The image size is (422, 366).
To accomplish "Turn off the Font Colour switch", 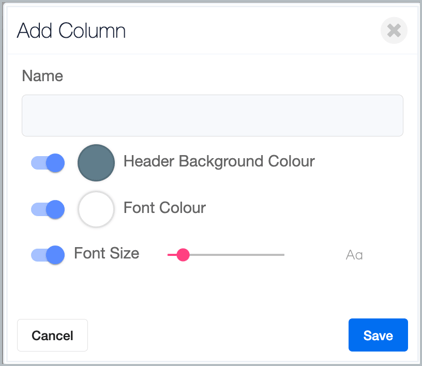I will (48, 209).
